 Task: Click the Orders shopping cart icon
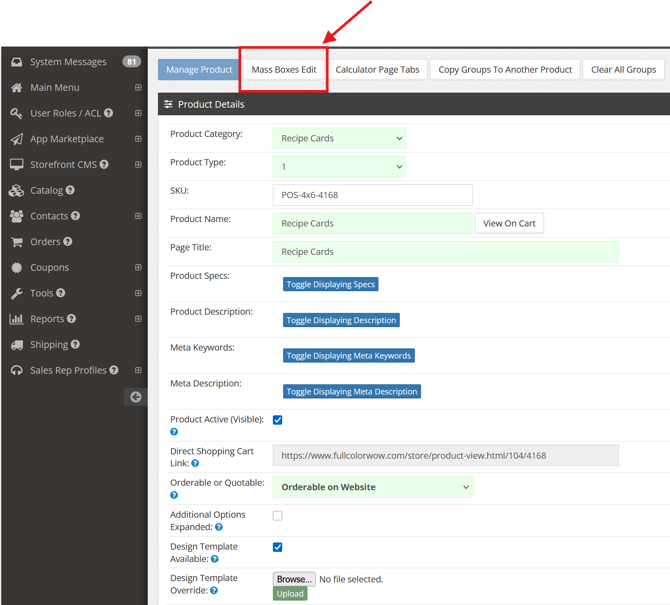tap(17, 242)
